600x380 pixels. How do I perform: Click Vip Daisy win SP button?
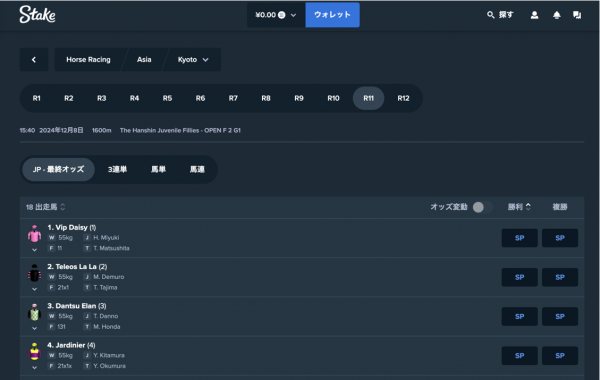[x=520, y=238]
